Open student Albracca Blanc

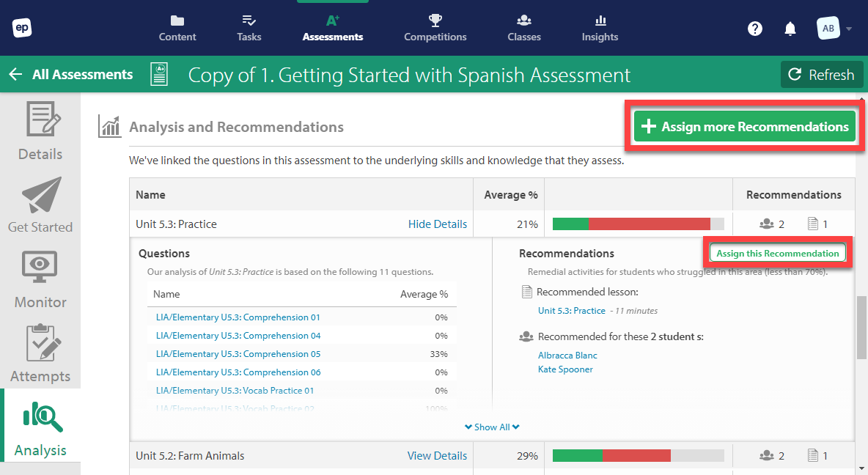(x=567, y=356)
